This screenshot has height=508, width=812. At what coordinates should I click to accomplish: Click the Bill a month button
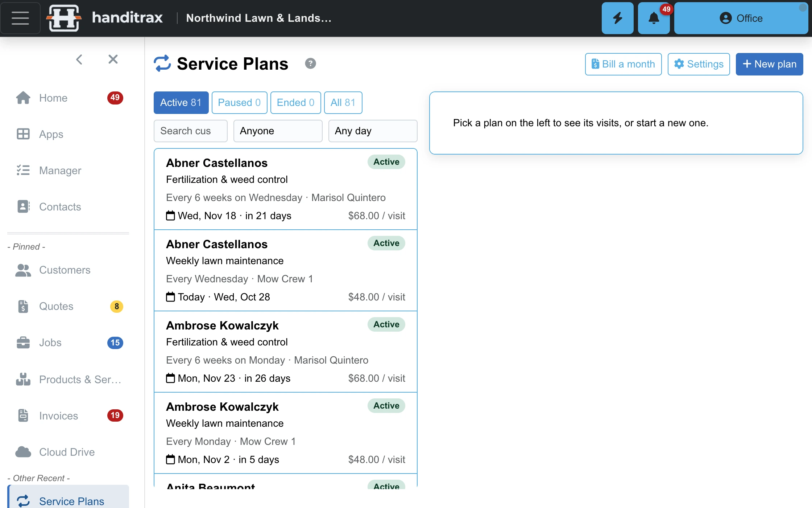click(x=623, y=64)
